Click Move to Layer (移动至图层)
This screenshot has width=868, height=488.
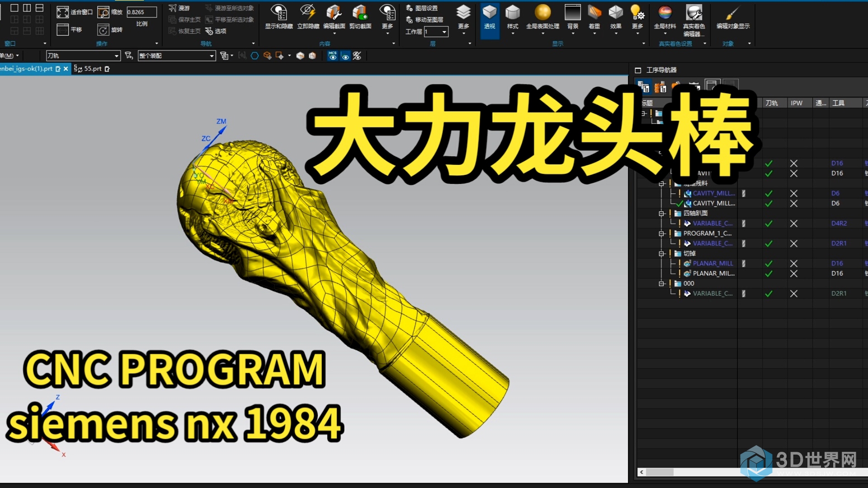tap(424, 19)
